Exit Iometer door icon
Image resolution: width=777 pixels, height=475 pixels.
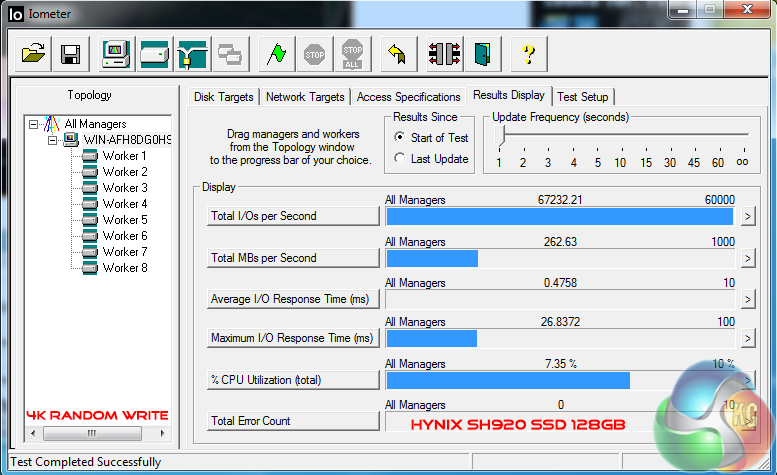click(x=483, y=53)
